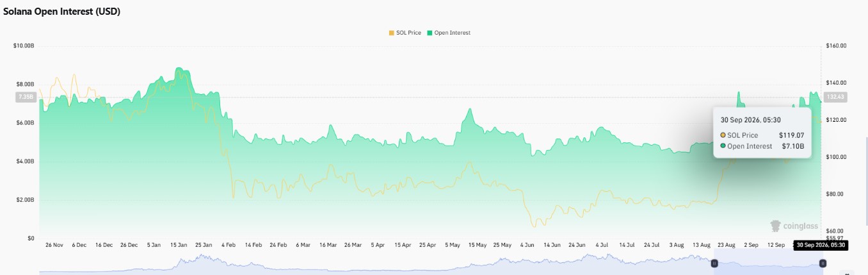This screenshot has width=868, height=275.
Task: Click the 12 Sep date axis label
Action: click(x=776, y=245)
